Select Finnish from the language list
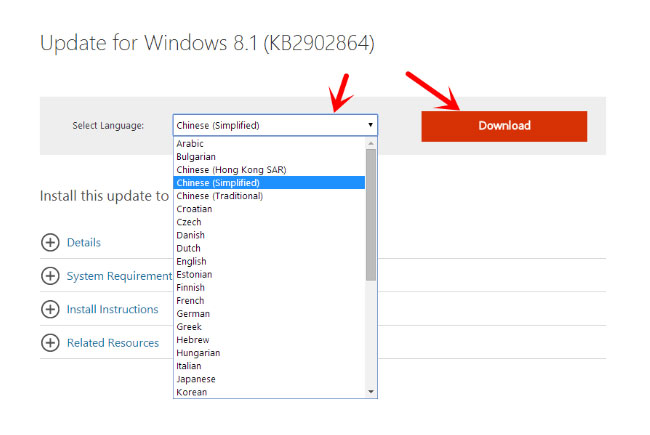This screenshot has width=650, height=435. coord(269,287)
